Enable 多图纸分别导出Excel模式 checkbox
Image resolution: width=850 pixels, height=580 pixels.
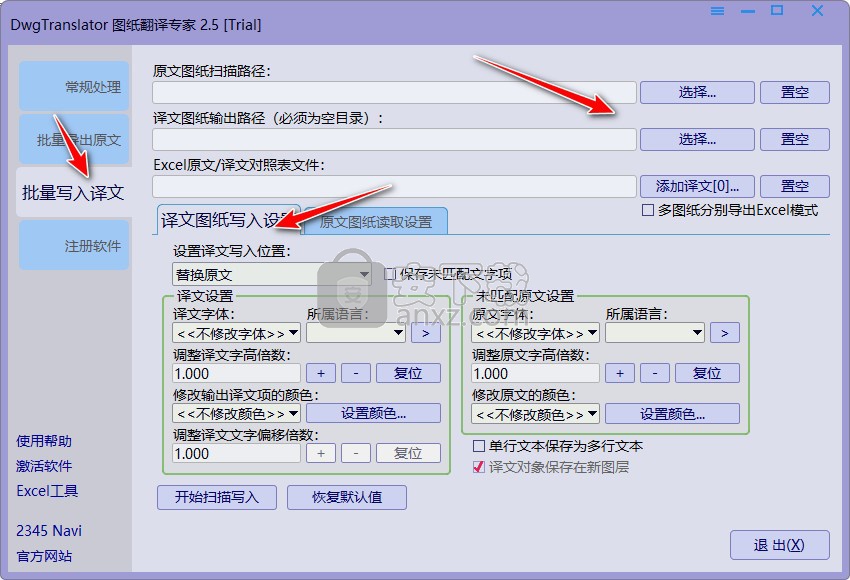648,210
